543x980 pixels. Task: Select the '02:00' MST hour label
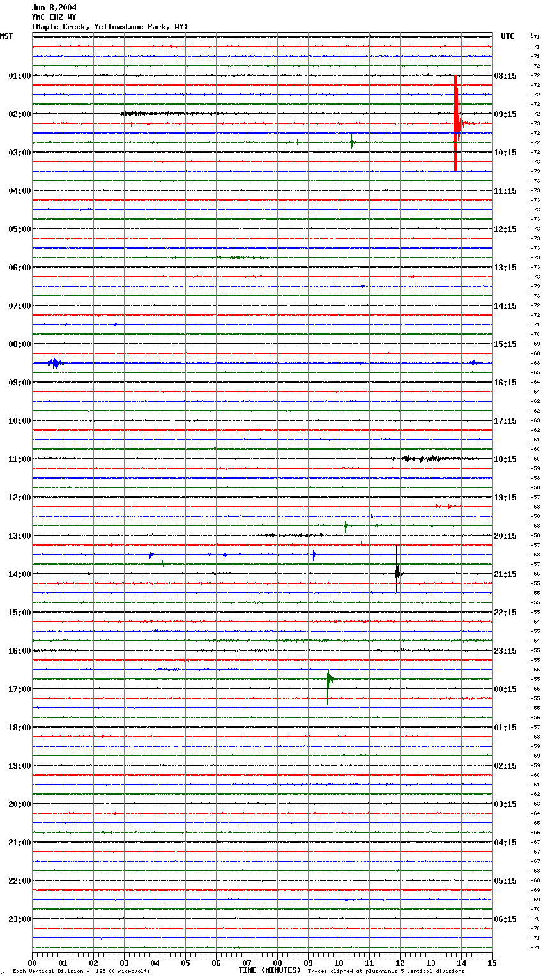pyautogui.click(x=20, y=114)
